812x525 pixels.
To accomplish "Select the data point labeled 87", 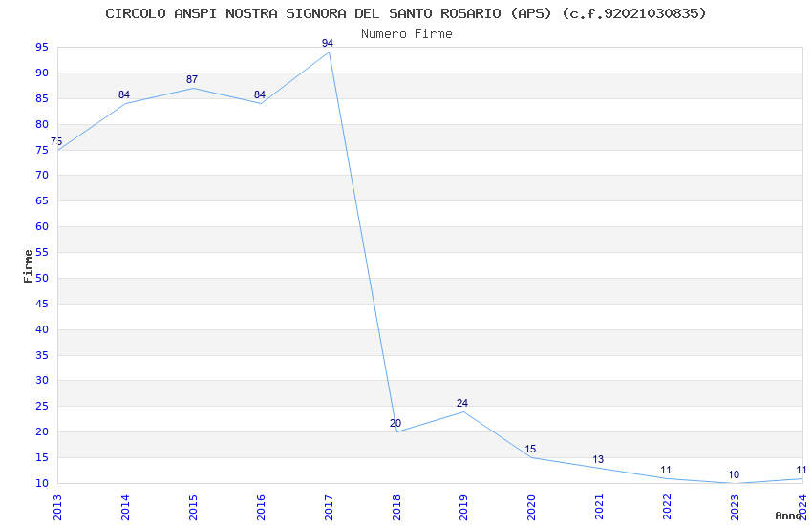I will 192,79.
